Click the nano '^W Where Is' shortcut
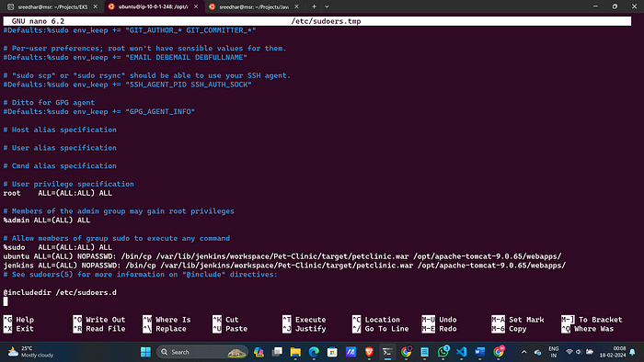The height and width of the screenshot is (362, 644). [x=167, y=320]
